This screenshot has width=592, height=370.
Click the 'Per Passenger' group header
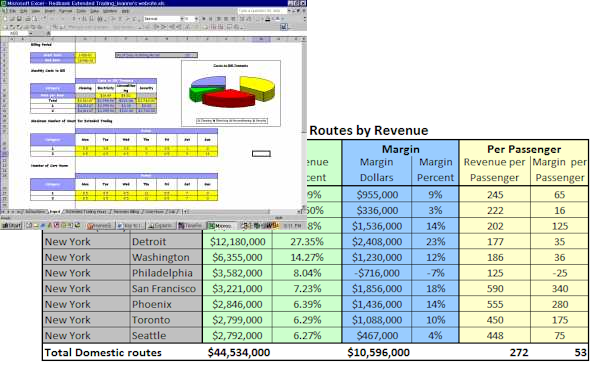tap(524, 149)
